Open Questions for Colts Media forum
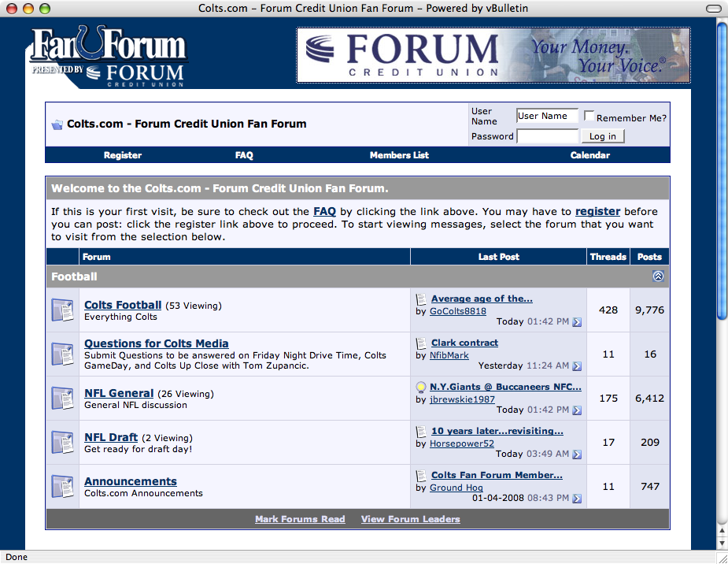This screenshot has width=728, height=564. point(157,343)
